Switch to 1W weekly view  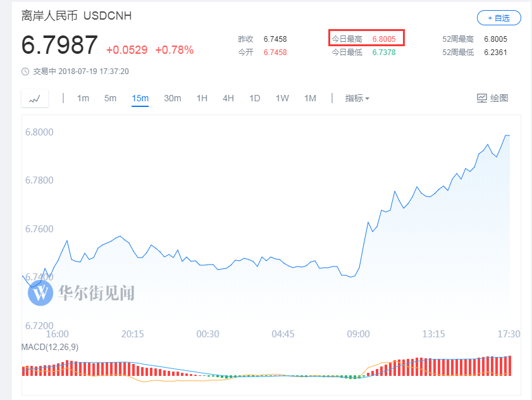[x=282, y=98]
